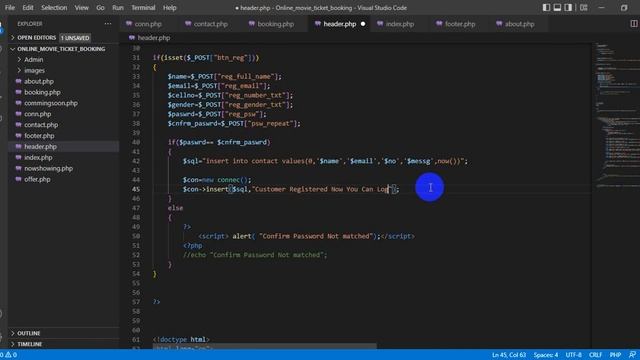Screen dimensions: 640x360
Task: Open the Go menu
Action: point(100,8)
